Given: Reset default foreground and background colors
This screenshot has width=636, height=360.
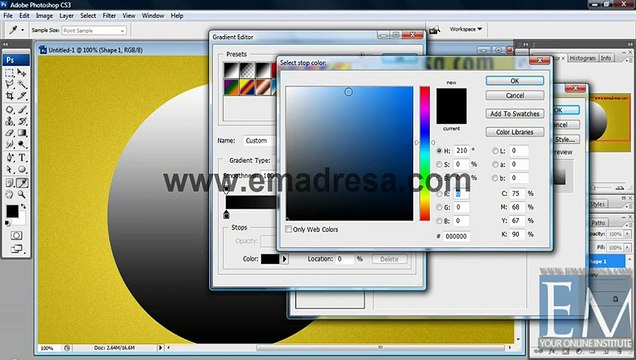Looking at the screenshot, I should pyautogui.click(x=7, y=223).
